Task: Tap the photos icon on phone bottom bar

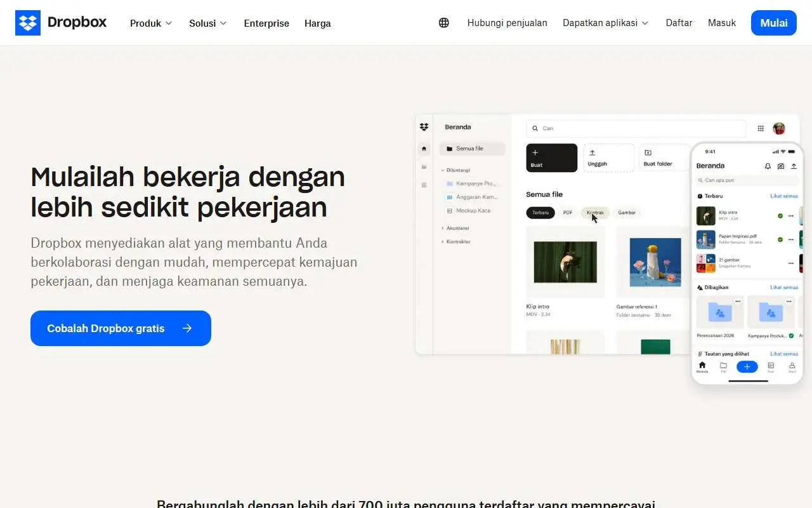Action: pos(771,367)
